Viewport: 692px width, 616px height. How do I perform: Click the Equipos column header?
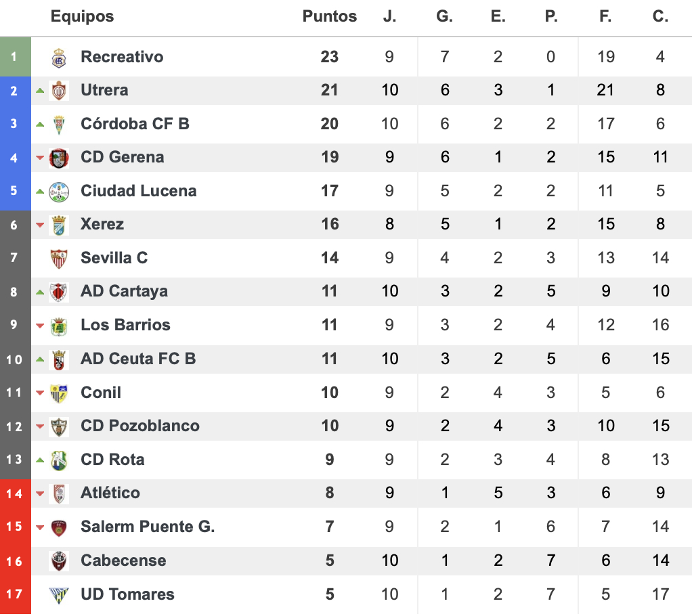click(x=82, y=16)
